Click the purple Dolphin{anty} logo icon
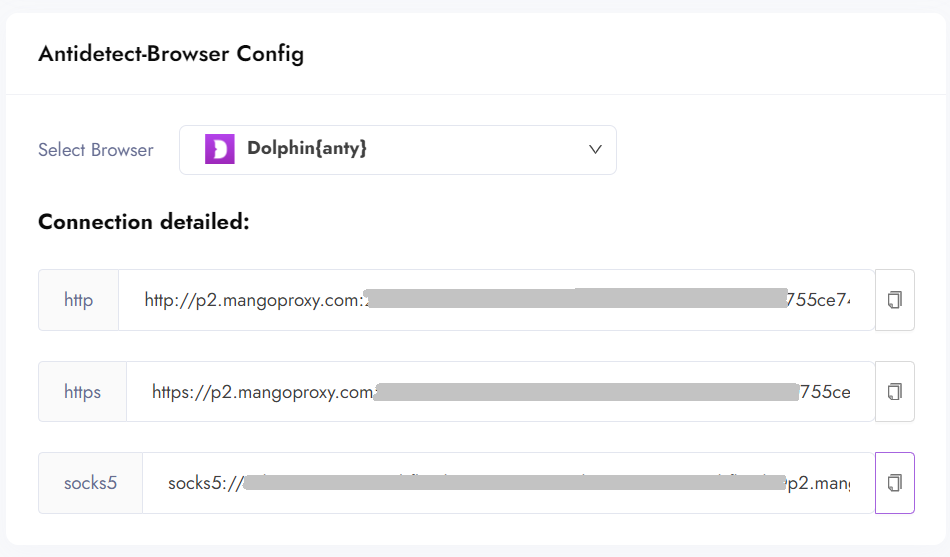This screenshot has width=950, height=557. pyautogui.click(x=219, y=149)
